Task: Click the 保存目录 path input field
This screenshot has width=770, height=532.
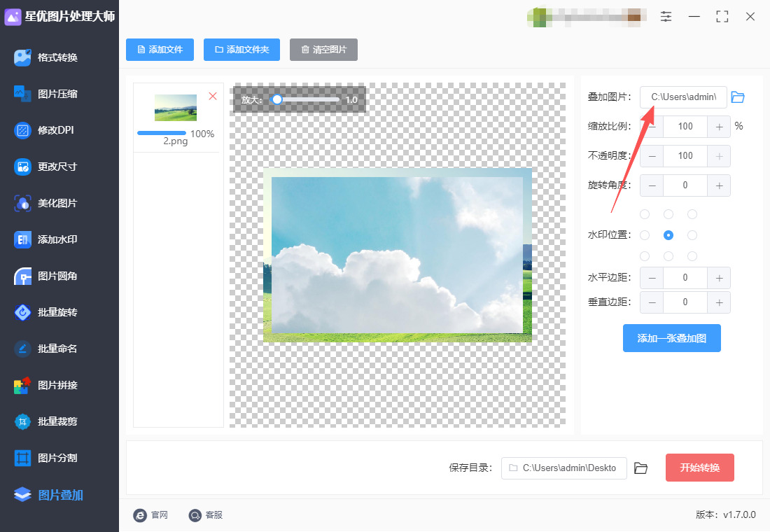Action: pos(563,468)
